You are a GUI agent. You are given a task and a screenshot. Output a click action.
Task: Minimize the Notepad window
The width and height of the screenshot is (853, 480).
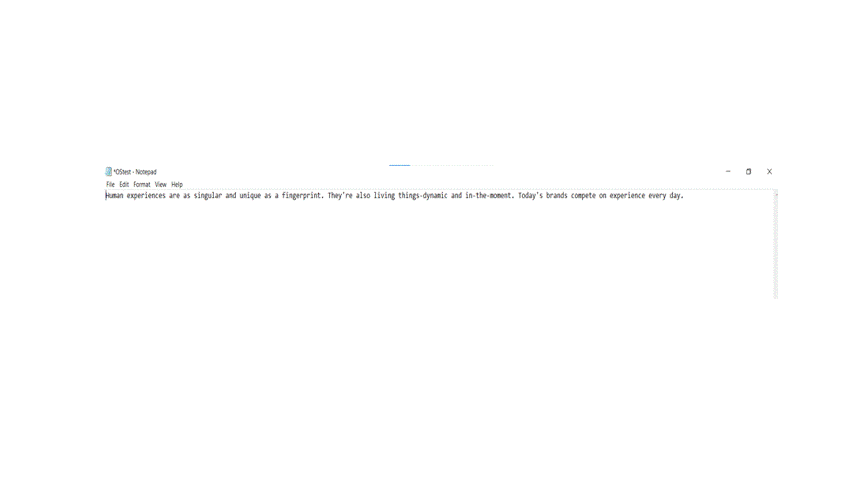point(728,171)
